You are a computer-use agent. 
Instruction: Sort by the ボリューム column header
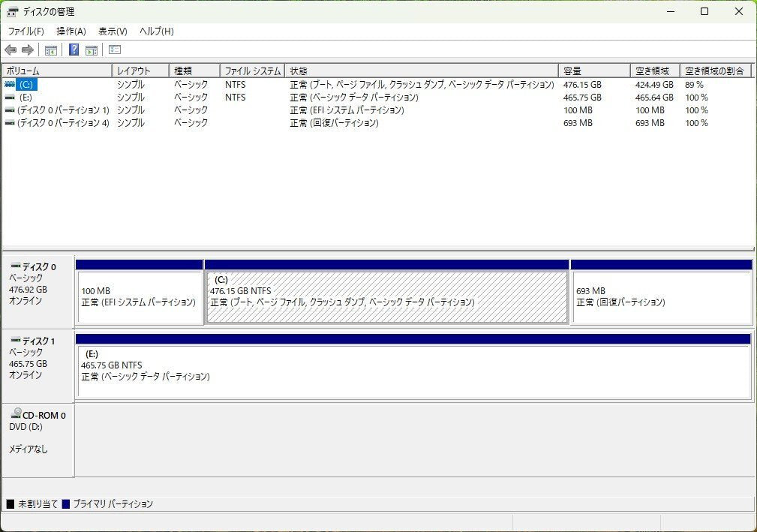tap(57, 71)
